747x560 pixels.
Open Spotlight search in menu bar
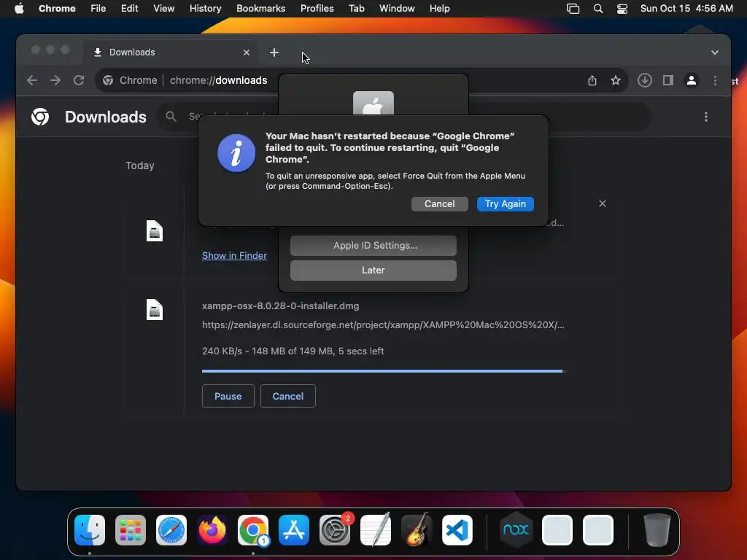(598, 9)
